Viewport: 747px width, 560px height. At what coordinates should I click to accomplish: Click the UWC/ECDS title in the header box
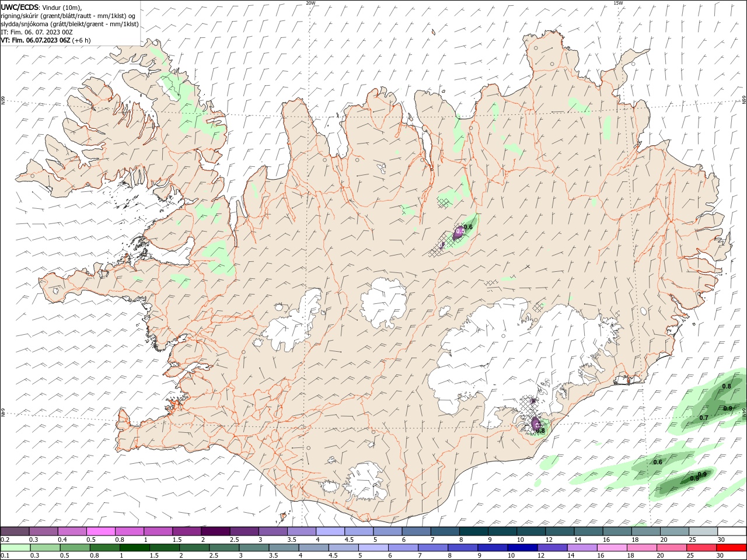[20, 6]
